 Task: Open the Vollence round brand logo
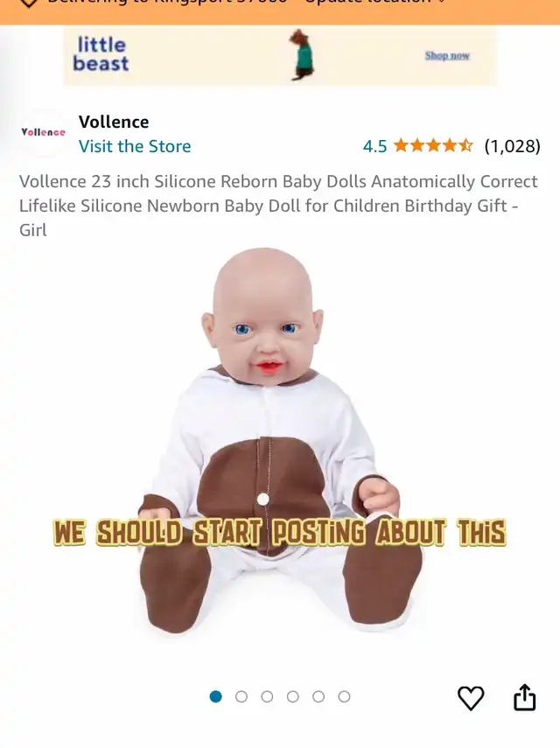tap(43, 133)
